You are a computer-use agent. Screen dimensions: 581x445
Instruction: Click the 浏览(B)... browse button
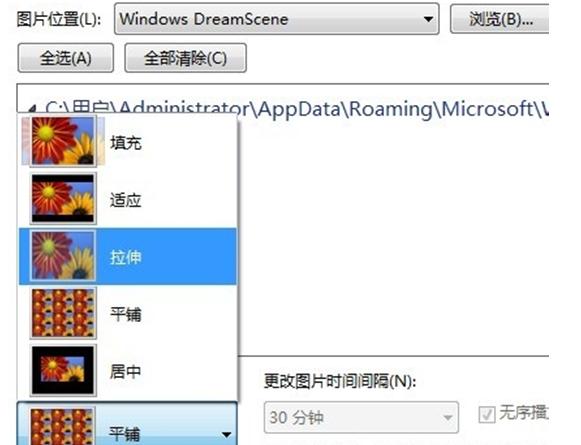pos(499,19)
